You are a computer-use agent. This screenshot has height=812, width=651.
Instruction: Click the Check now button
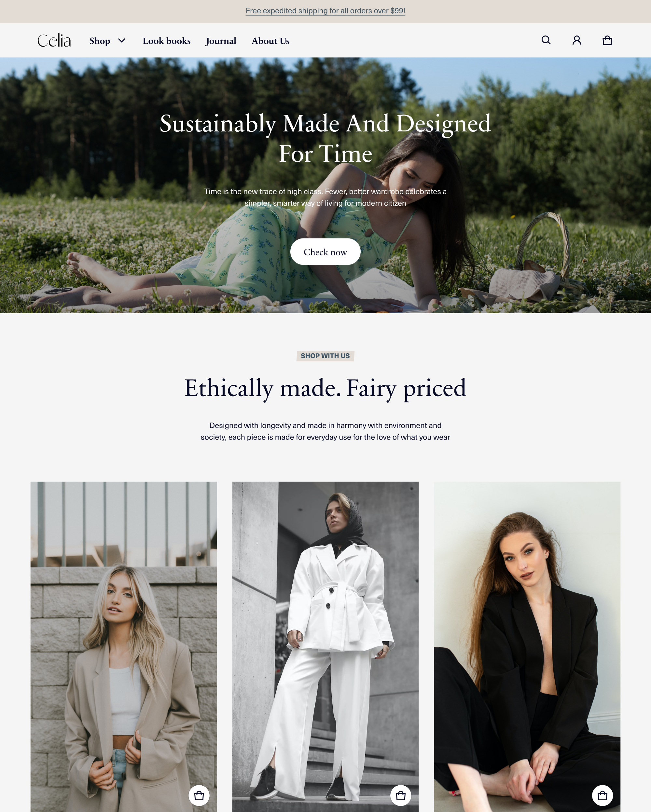tap(325, 251)
